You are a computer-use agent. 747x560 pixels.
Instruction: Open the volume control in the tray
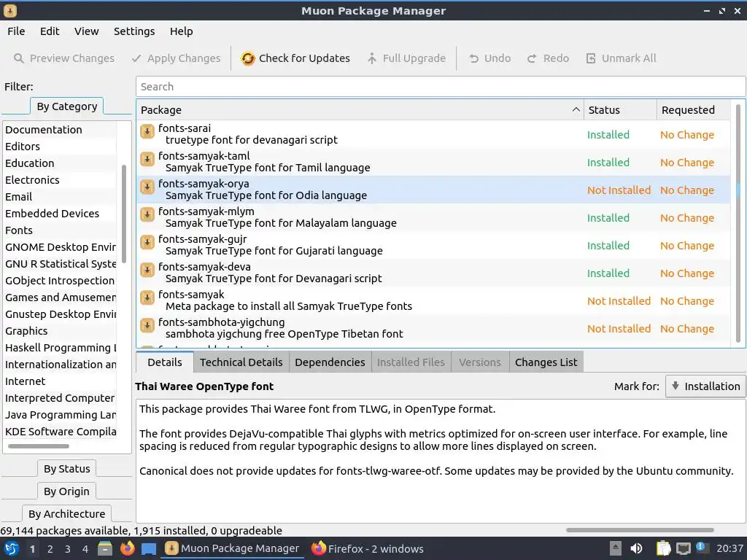point(636,548)
